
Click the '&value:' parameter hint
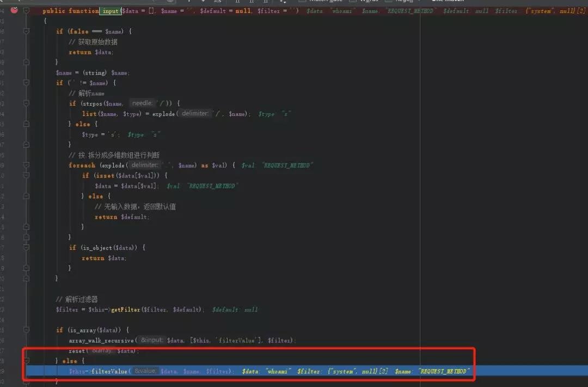[145, 371]
